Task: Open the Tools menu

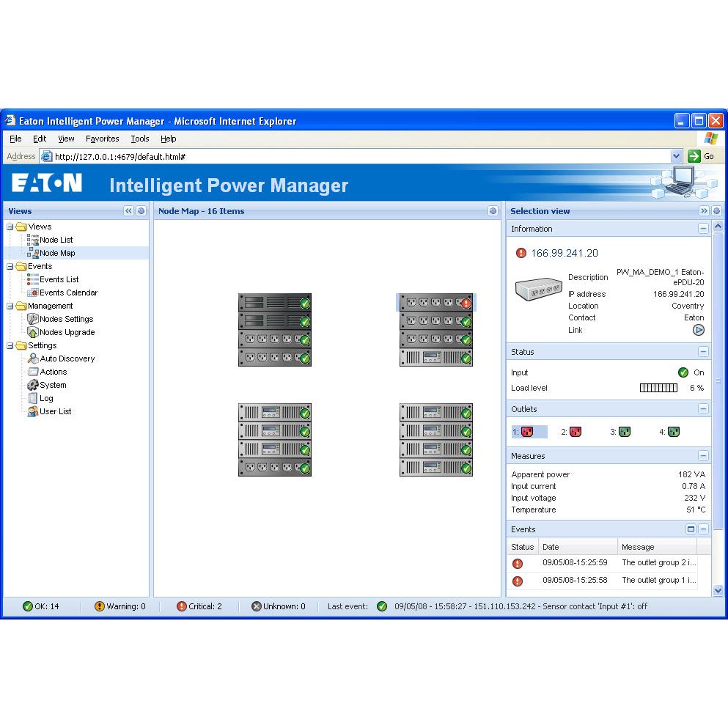Action: (139, 139)
